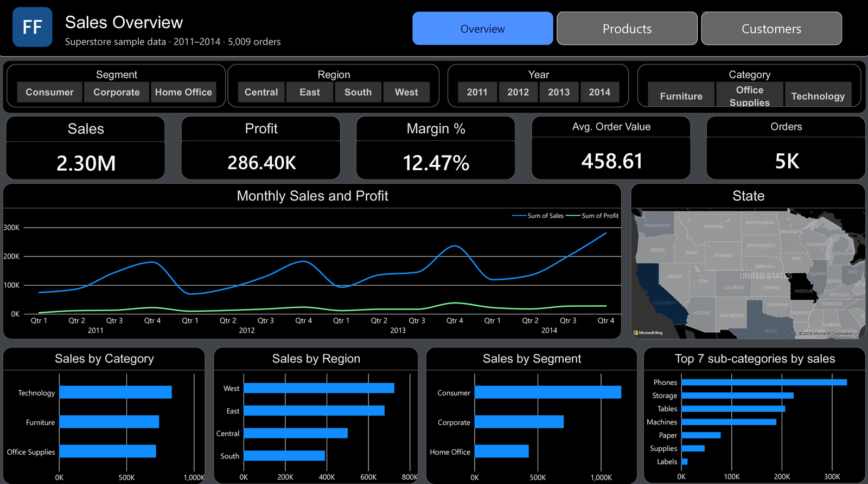
Task: Open the Overview tab
Action: [x=482, y=29]
